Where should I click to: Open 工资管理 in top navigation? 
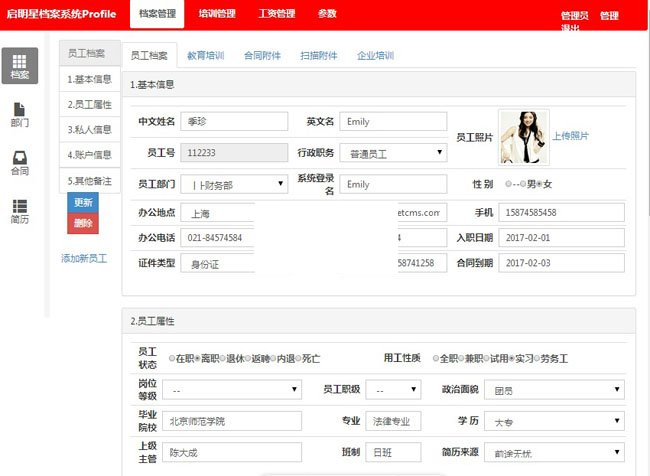point(276,14)
